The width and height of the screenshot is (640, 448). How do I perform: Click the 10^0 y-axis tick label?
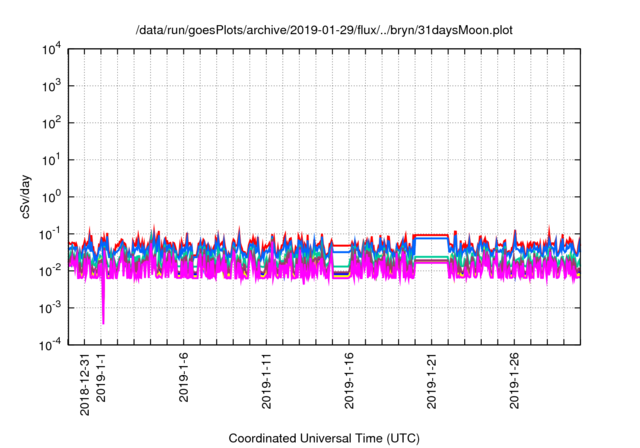pos(51,197)
